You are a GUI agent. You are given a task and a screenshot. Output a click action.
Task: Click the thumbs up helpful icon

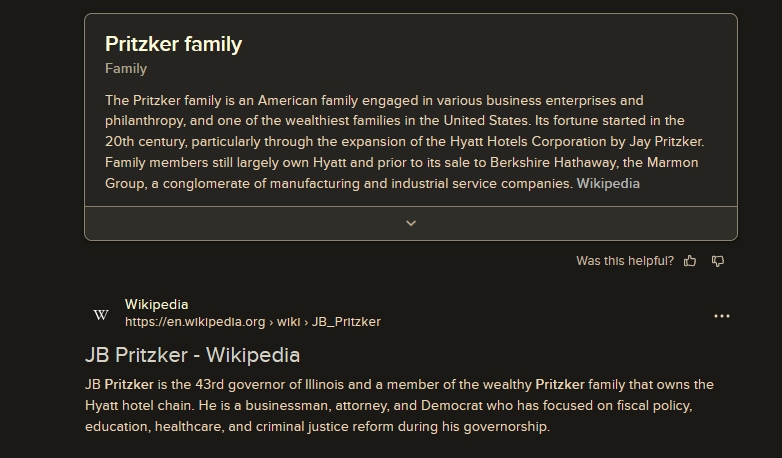(690, 261)
